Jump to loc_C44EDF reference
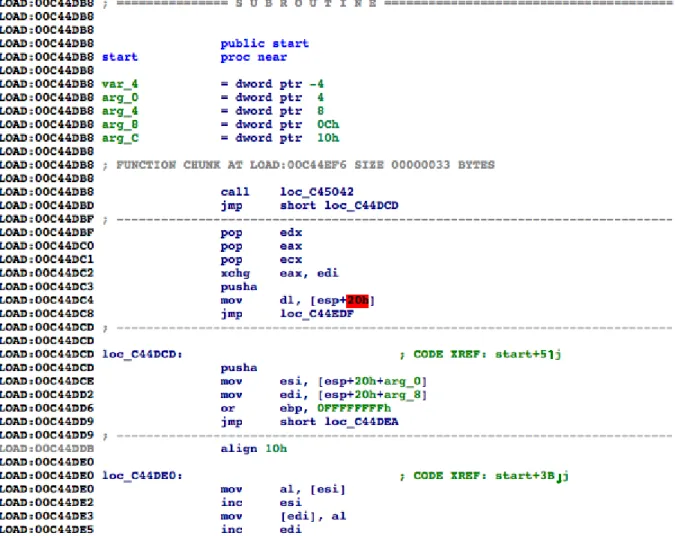This screenshot has height=536, width=675. [x=316, y=314]
